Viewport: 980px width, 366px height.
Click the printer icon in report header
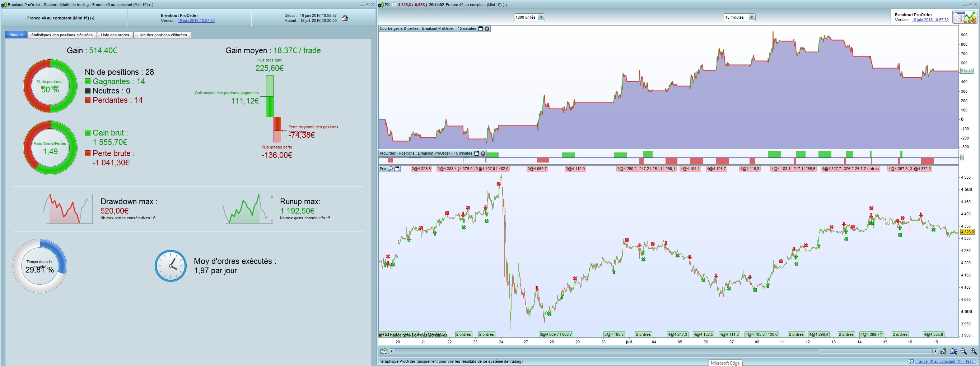coord(345,18)
